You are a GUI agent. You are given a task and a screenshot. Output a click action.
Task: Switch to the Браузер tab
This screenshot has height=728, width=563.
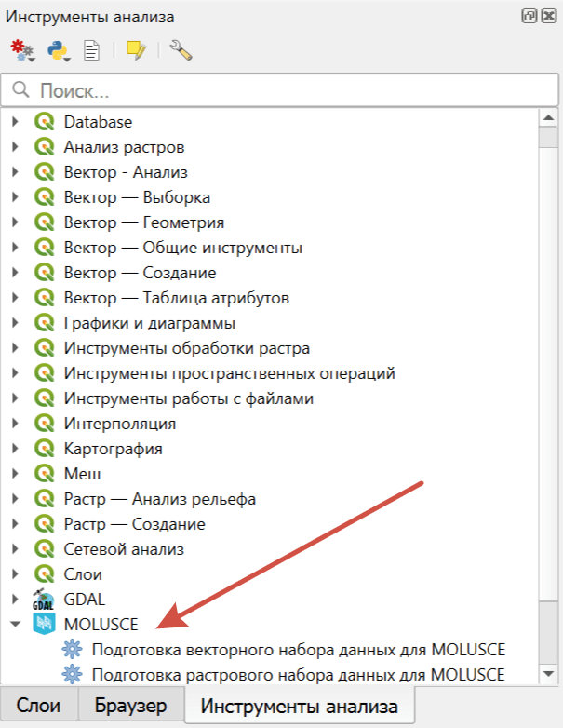[130, 707]
